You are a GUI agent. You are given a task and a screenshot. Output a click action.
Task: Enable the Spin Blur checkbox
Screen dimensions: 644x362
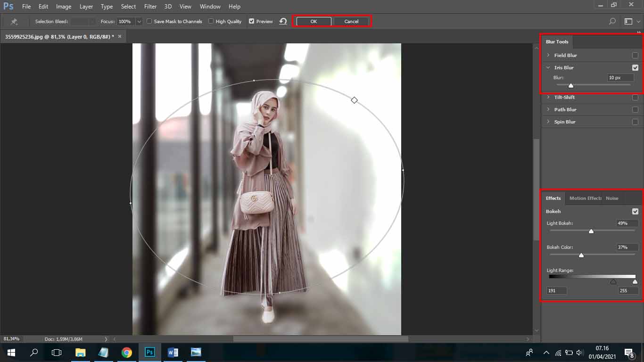pyautogui.click(x=635, y=122)
